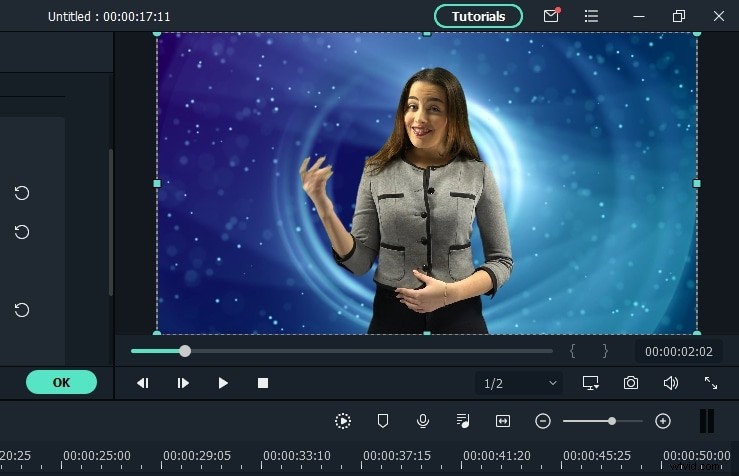Play the preview video
This screenshot has height=476, width=739.
223,383
